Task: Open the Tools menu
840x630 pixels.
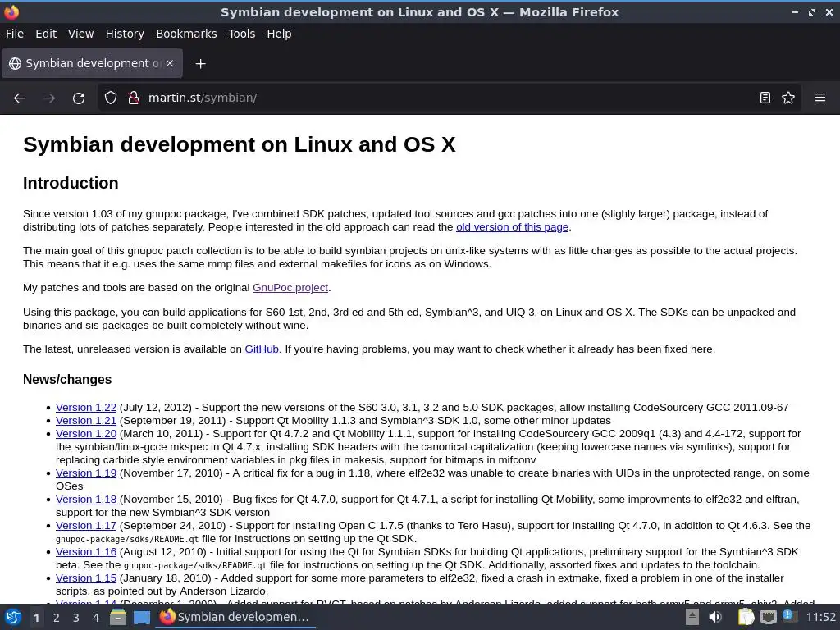Action: [242, 34]
